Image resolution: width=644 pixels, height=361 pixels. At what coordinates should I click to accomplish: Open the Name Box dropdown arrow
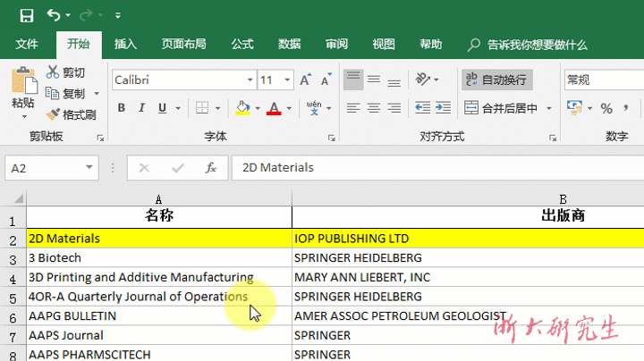(89, 167)
